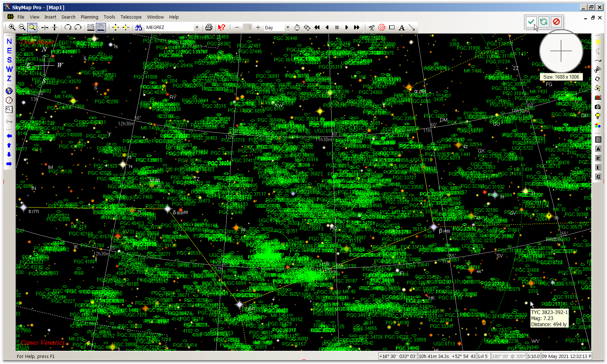Click the green refresh arrows button
The height and width of the screenshot is (364, 607).
pos(544,22)
